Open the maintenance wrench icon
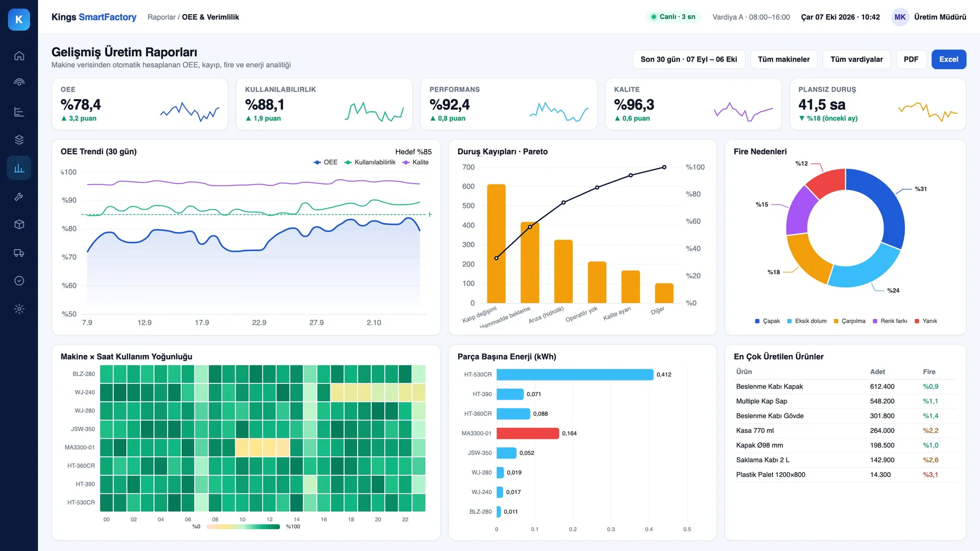Image resolution: width=980 pixels, height=551 pixels. pyautogui.click(x=19, y=197)
